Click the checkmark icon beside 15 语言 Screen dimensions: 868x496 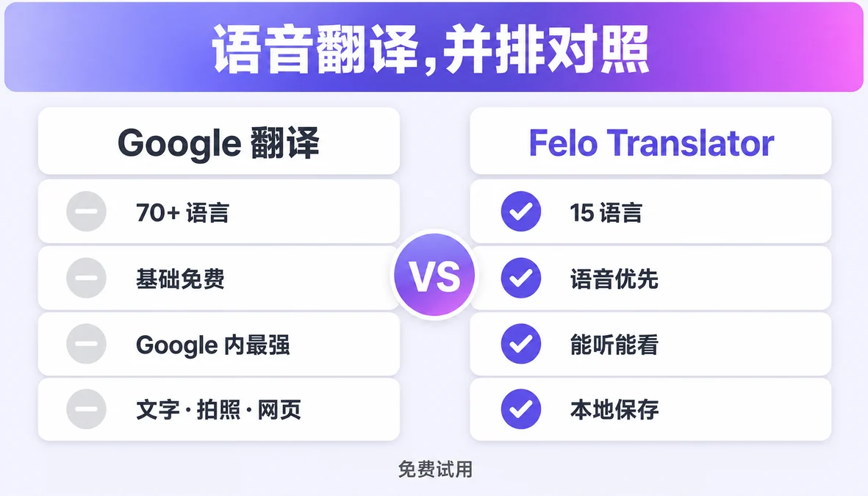pyautogui.click(x=521, y=212)
